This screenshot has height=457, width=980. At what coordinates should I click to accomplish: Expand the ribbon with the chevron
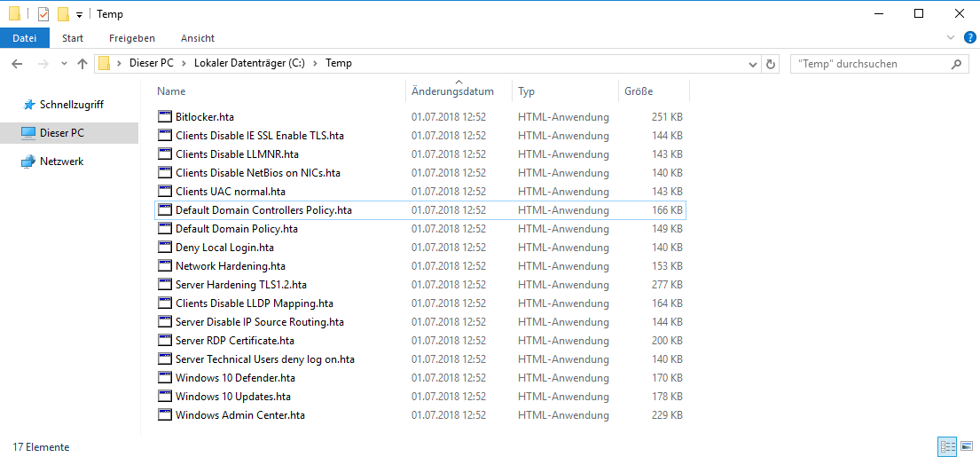click(x=951, y=37)
